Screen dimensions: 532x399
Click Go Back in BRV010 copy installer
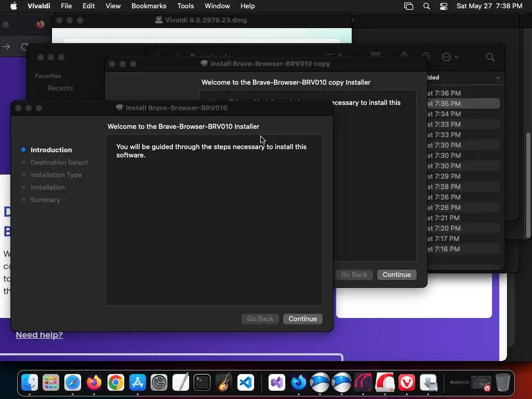point(354,274)
